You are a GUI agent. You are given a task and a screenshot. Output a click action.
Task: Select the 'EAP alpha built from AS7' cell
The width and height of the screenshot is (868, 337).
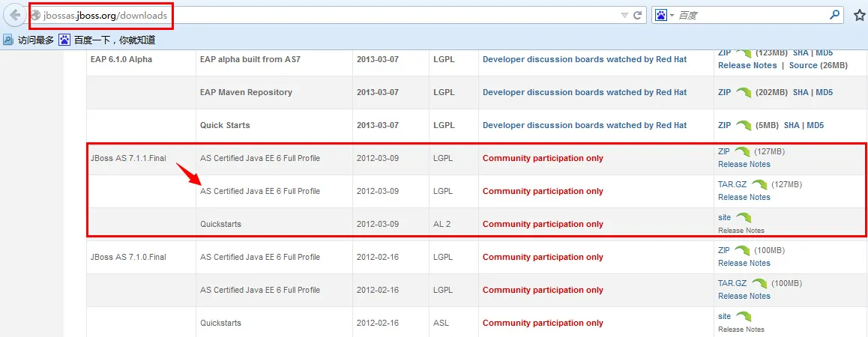[x=250, y=59]
